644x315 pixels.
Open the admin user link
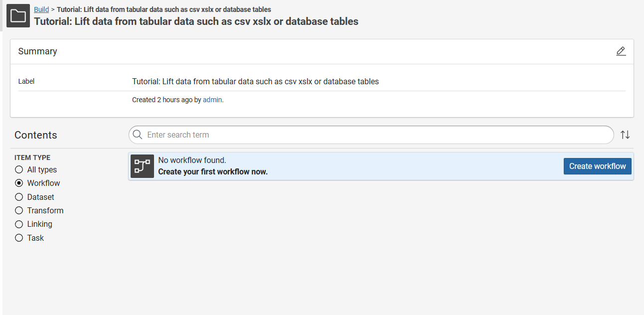pyautogui.click(x=212, y=100)
